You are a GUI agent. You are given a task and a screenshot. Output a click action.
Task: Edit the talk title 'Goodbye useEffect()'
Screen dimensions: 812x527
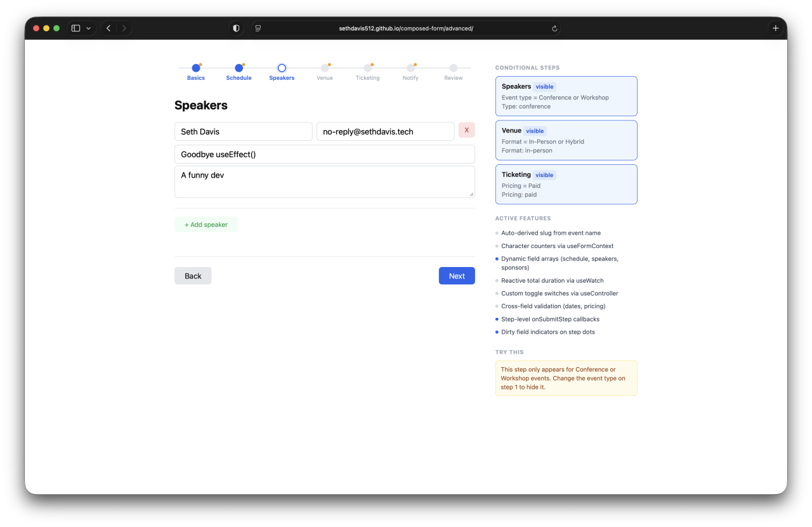pos(325,154)
